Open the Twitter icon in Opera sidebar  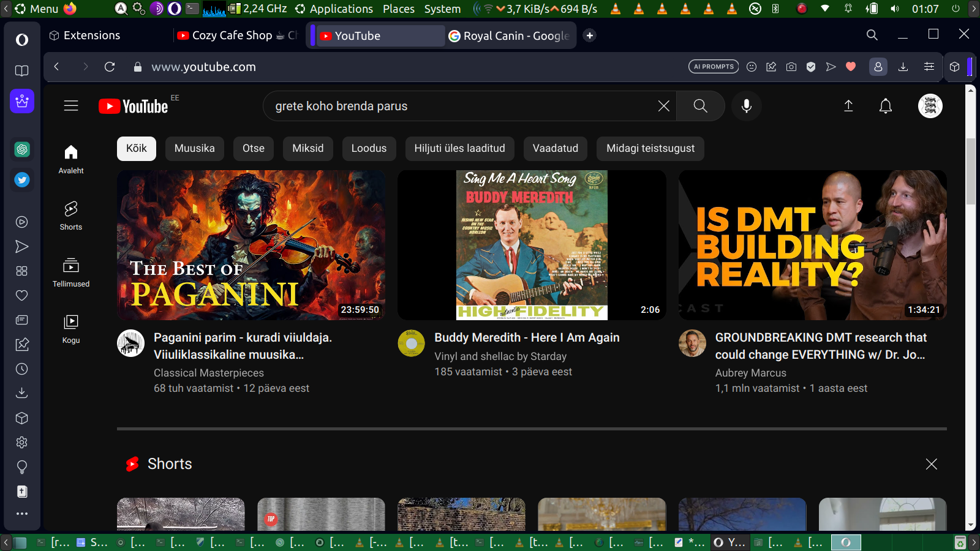point(22,180)
